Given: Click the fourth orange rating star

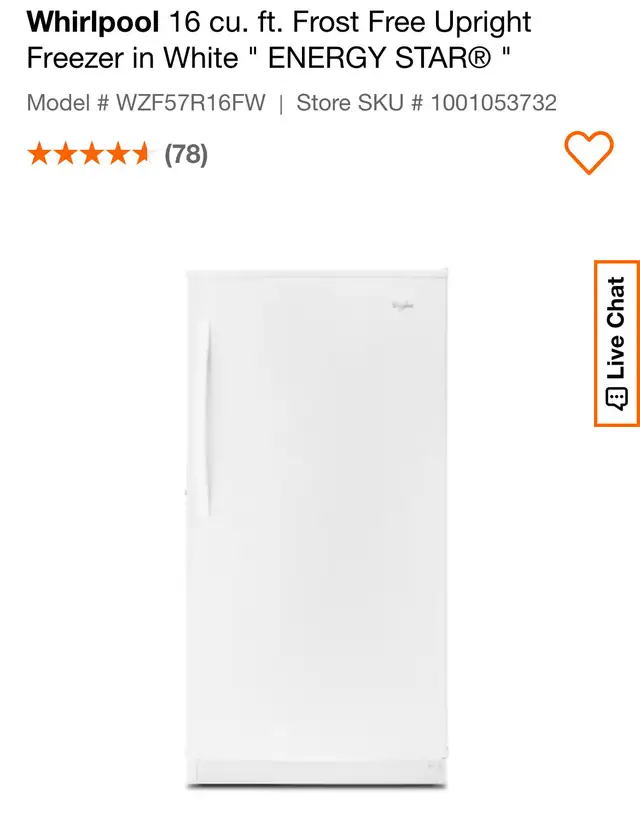Looking at the screenshot, I should (117, 154).
